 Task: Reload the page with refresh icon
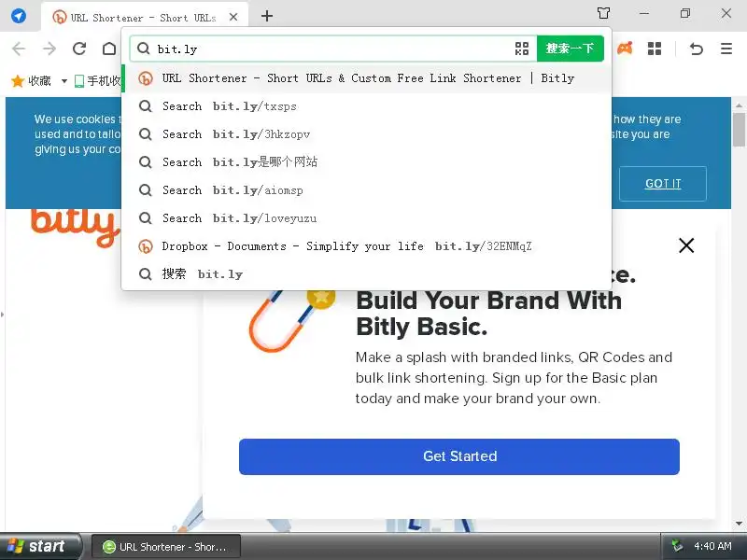79,49
